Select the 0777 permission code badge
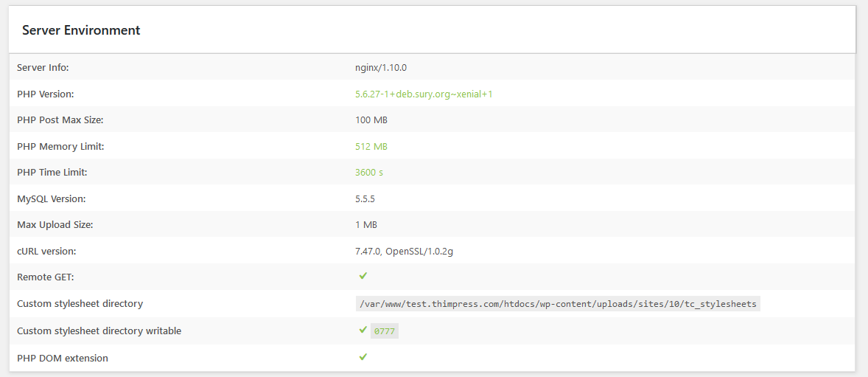The height and width of the screenshot is (377, 868). [384, 331]
